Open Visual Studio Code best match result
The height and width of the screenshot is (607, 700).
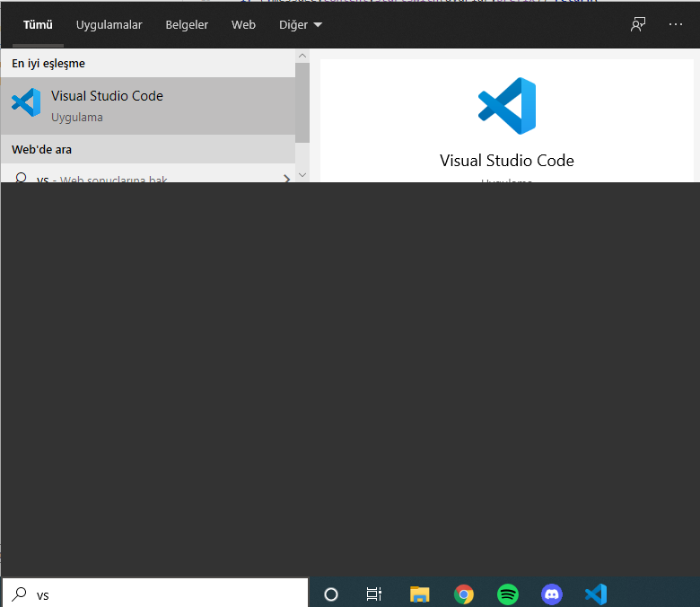[148, 106]
